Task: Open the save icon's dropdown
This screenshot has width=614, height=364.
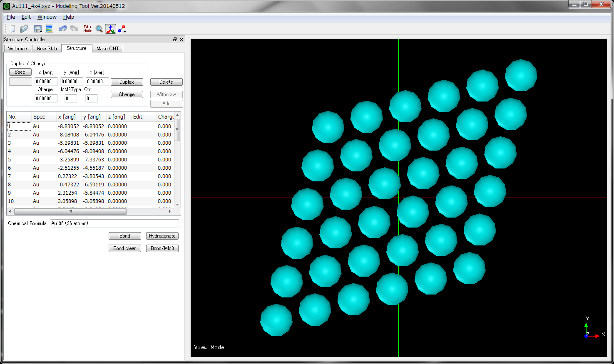Action: pyautogui.click(x=41, y=32)
